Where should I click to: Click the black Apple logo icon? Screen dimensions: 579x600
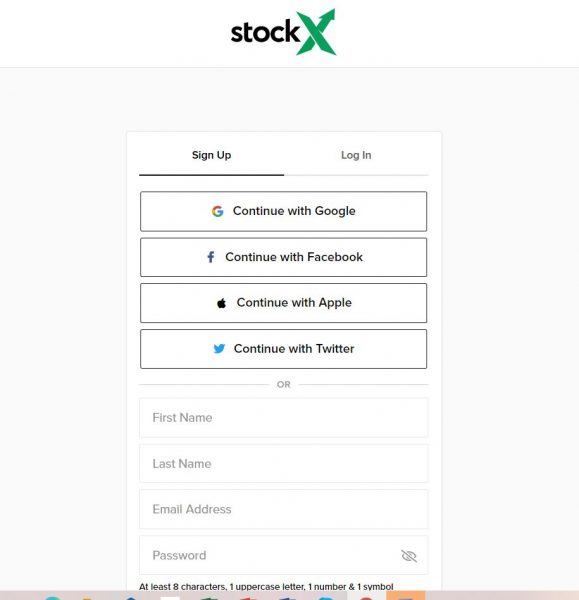[221, 303]
